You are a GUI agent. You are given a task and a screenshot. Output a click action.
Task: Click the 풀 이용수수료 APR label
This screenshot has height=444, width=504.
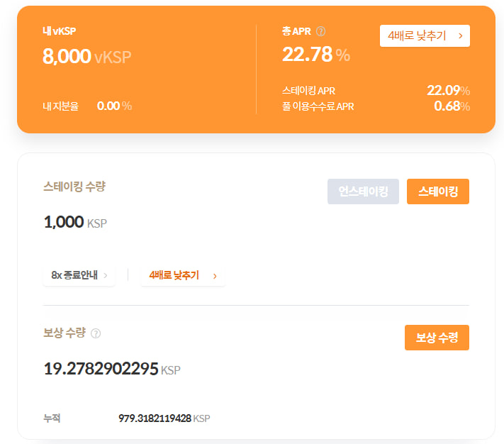pos(318,106)
